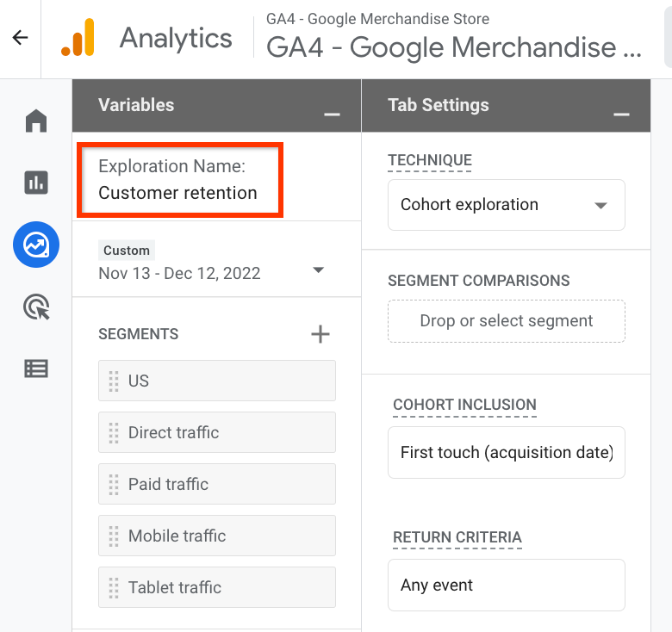672x632 pixels.
Task: Select the Explore icon in sidebar
Action: click(x=36, y=245)
